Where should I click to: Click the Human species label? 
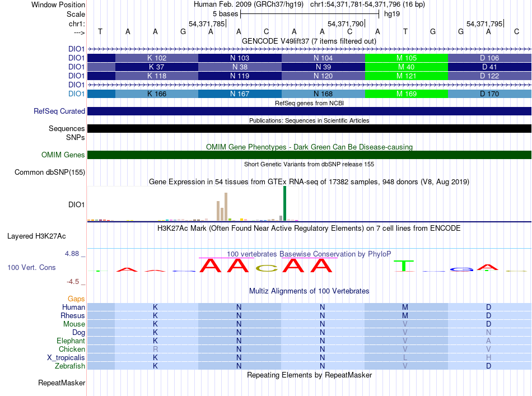click(x=73, y=307)
